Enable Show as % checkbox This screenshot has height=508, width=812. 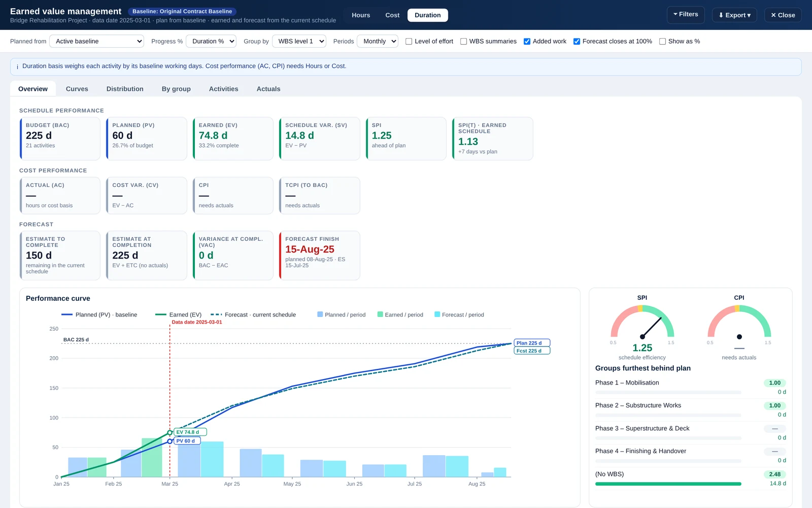[662, 42]
